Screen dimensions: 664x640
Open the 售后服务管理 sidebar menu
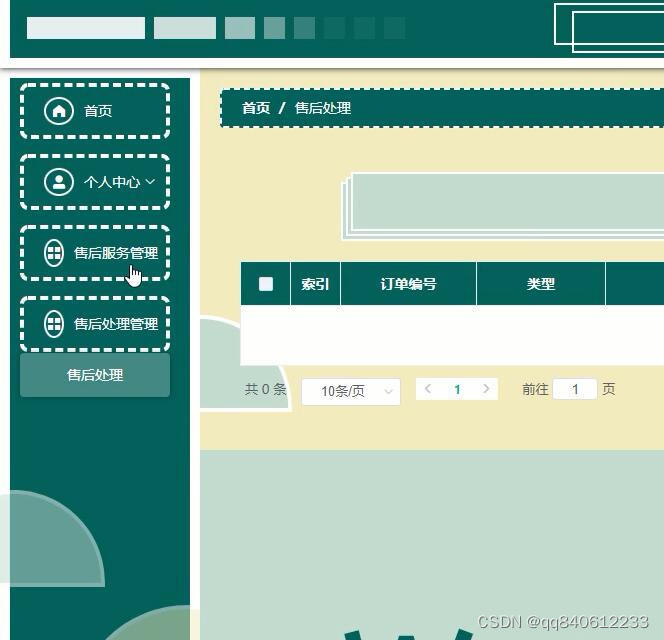[x=95, y=253]
